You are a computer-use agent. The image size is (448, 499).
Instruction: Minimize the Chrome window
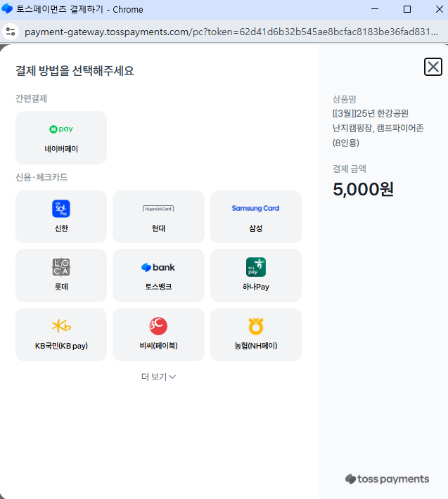coord(375,9)
